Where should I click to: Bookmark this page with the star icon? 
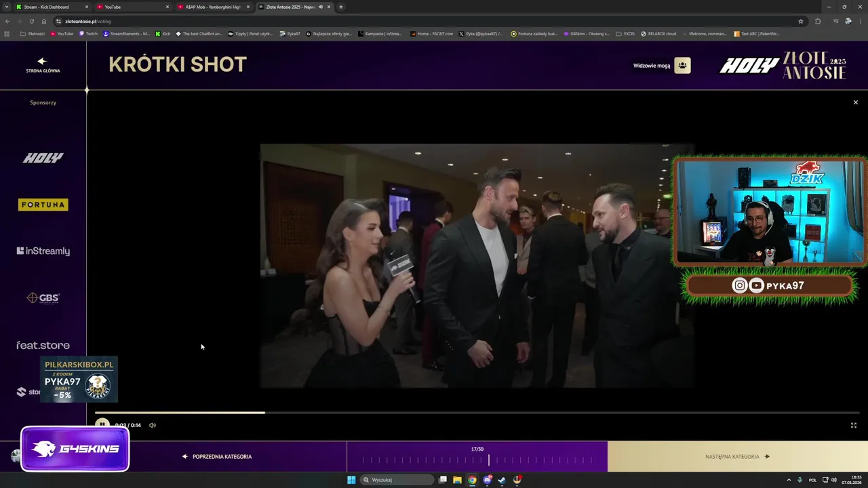click(x=801, y=21)
